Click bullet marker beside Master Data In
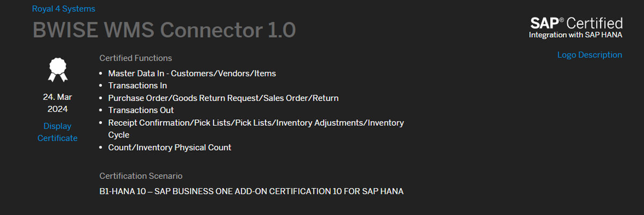The image size is (644, 215). [x=102, y=73]
